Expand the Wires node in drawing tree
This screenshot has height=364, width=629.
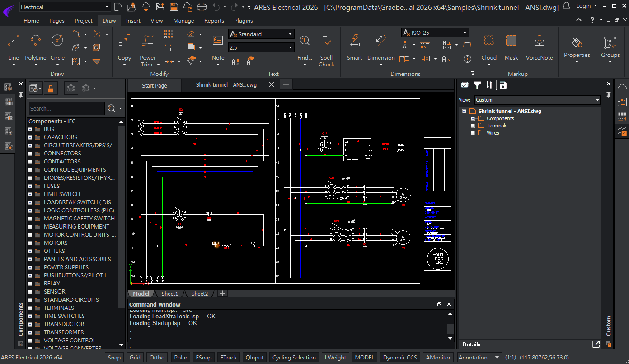coord(473,133)
